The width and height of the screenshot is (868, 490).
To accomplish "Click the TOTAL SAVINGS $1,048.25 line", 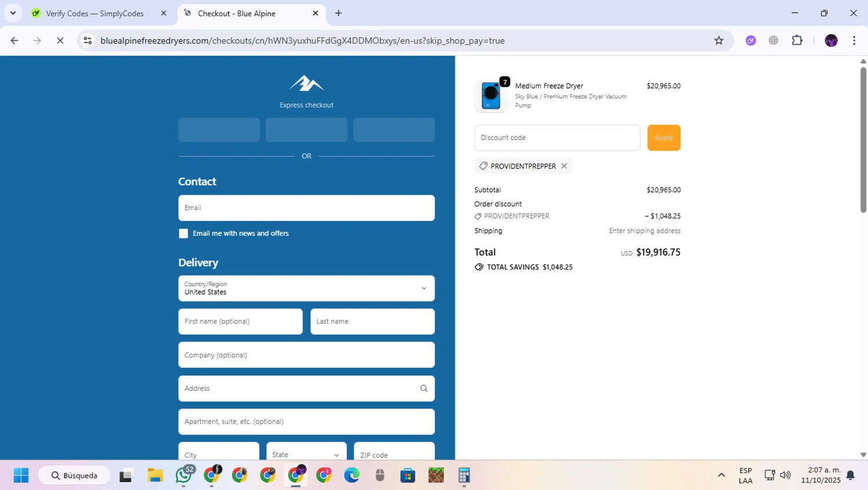I will (x=524, y=267).
